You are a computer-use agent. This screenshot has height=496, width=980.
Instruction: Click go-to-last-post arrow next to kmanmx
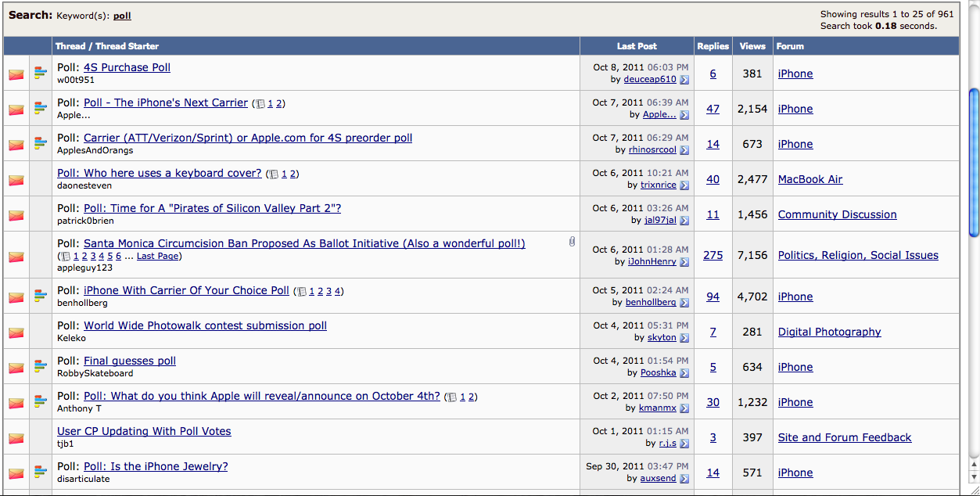684,408
